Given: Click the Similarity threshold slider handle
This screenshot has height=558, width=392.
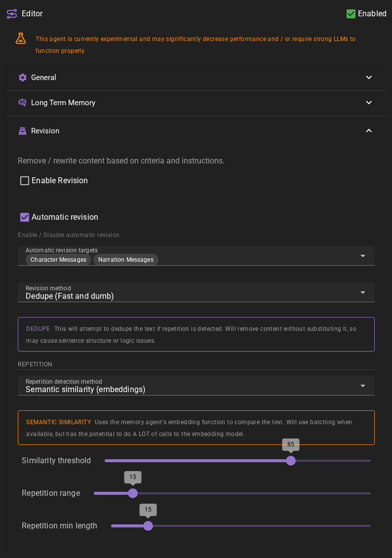Looking at the screenshot, I should click(x=291, y=461).
